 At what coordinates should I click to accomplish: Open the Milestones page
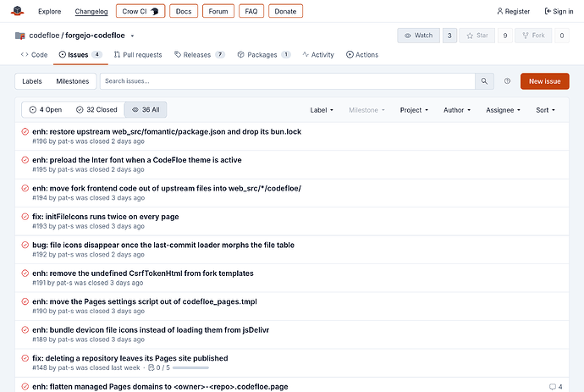coord(73,81)
